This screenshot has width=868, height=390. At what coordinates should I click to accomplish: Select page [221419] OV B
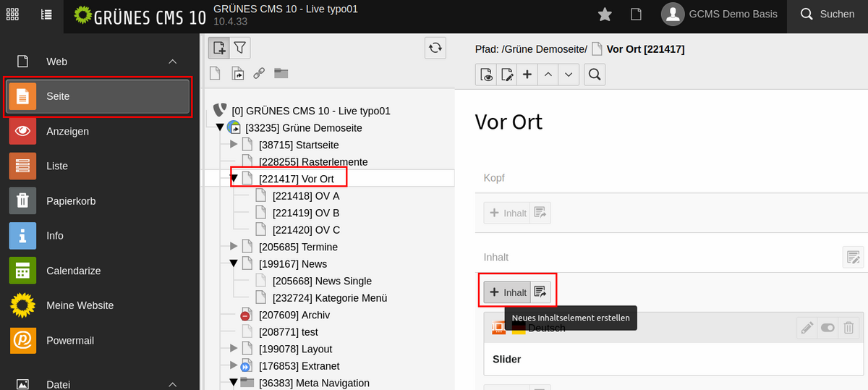(306, 213)
